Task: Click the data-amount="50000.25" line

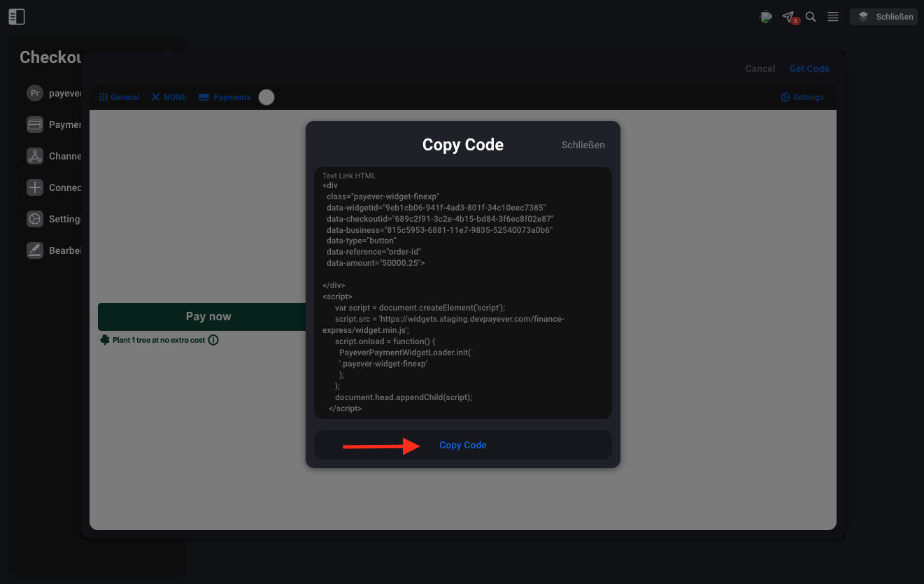Action: (x=375, y=263)
